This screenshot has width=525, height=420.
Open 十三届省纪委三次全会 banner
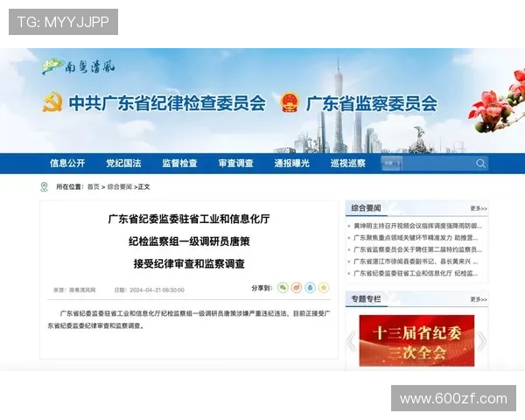point(416,340)
